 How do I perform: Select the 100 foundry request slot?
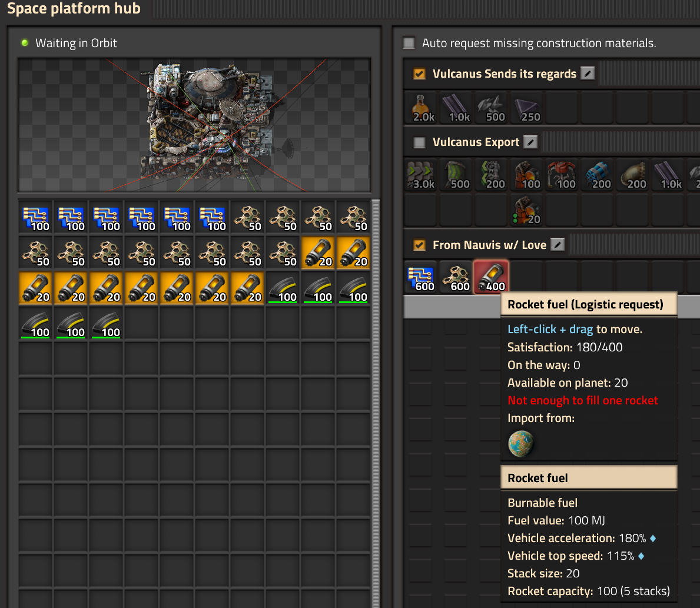(x=526, y=175)
